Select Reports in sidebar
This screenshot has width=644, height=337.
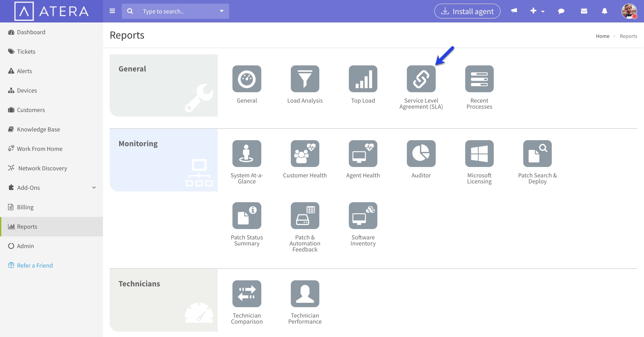(x=51, y=227)
